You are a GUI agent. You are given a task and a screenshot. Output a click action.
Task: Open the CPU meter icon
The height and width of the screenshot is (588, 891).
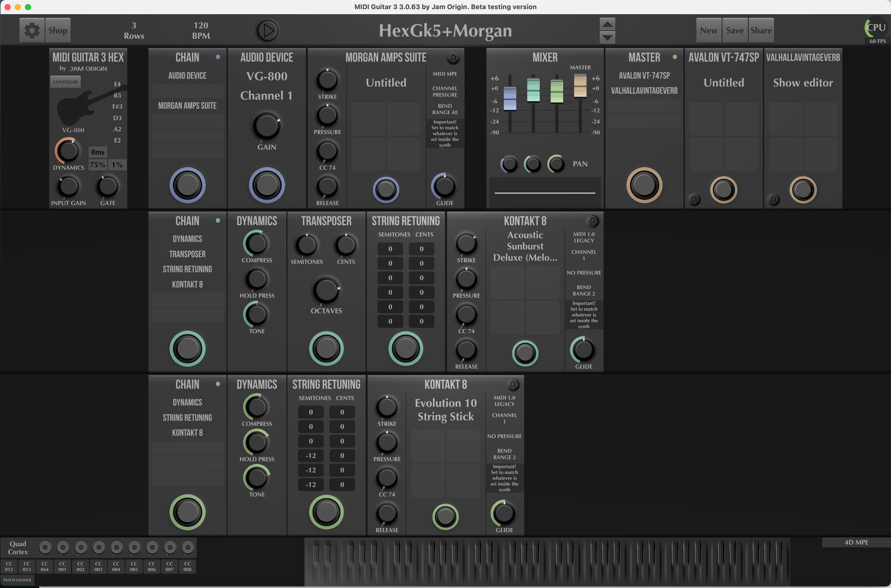(x=875, y=28)
